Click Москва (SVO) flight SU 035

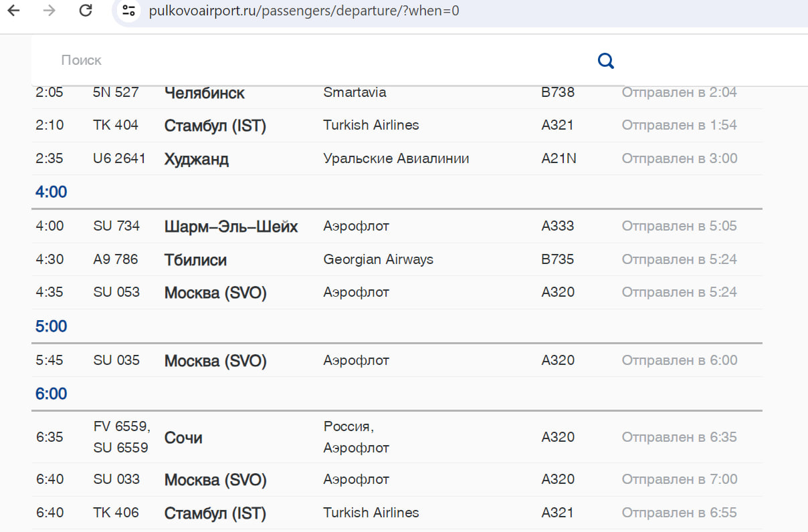(x=215, y=361)
